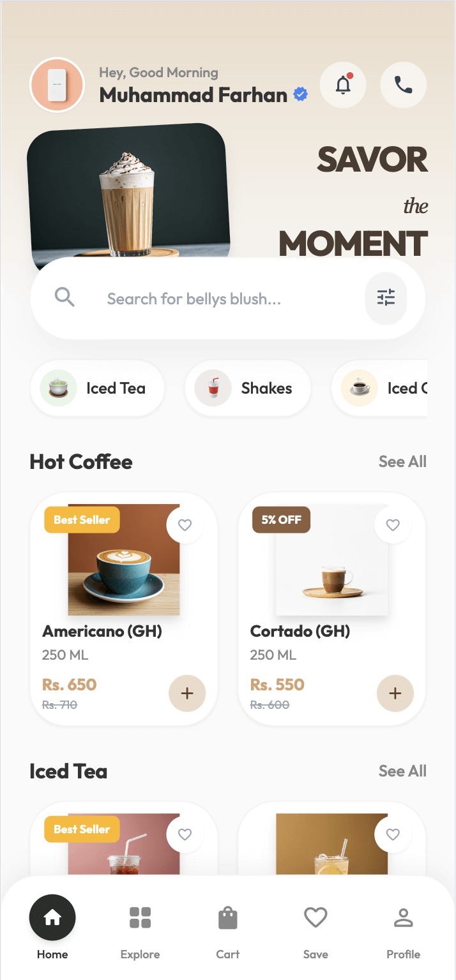Open See All for Iced Tea
The width and height of the screenshot is (456, 980).
(x=402, y=771)
